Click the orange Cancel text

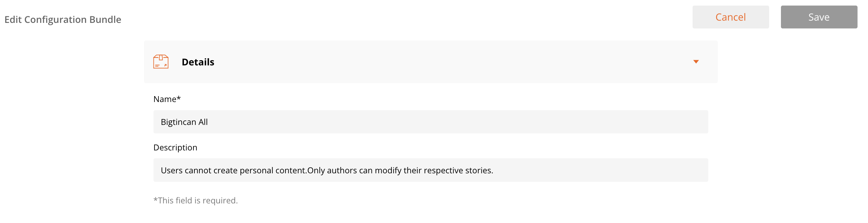731,17
